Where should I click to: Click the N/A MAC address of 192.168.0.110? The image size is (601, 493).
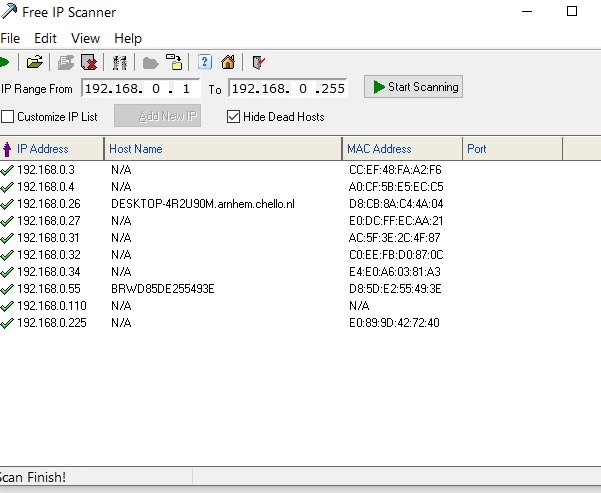pos(359,306)
